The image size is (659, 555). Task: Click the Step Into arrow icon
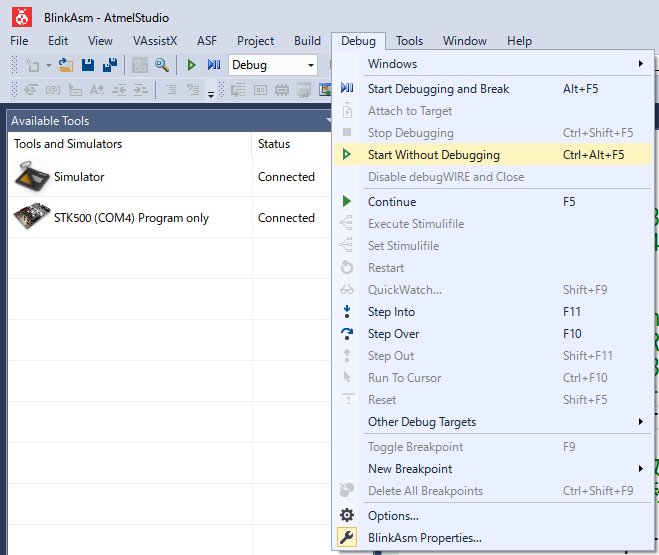(347, 311)
